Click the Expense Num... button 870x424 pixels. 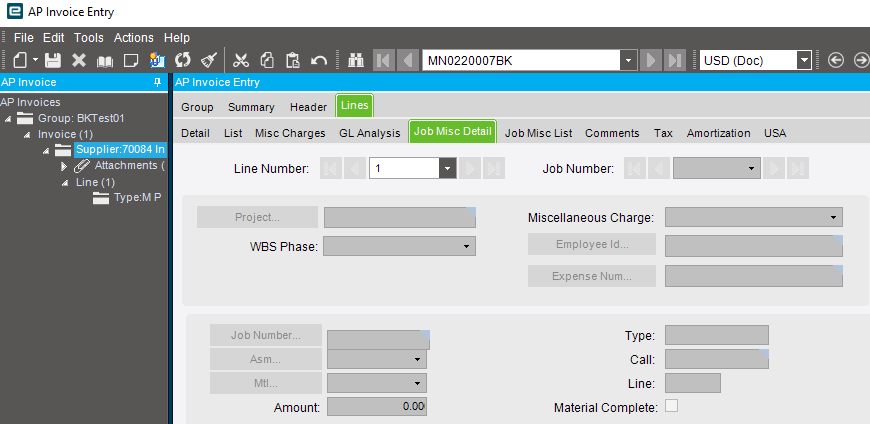592,276
